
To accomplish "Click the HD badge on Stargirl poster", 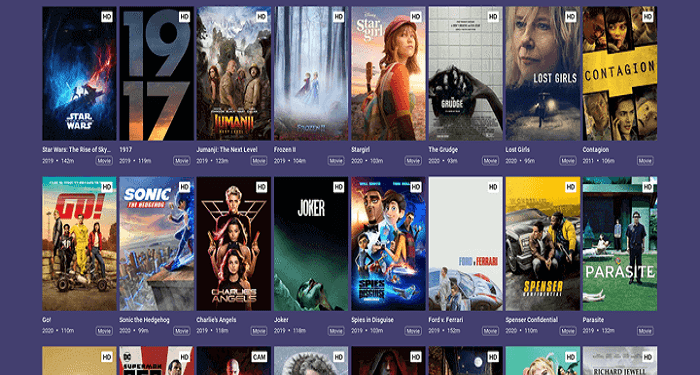I will pos(416,17).
